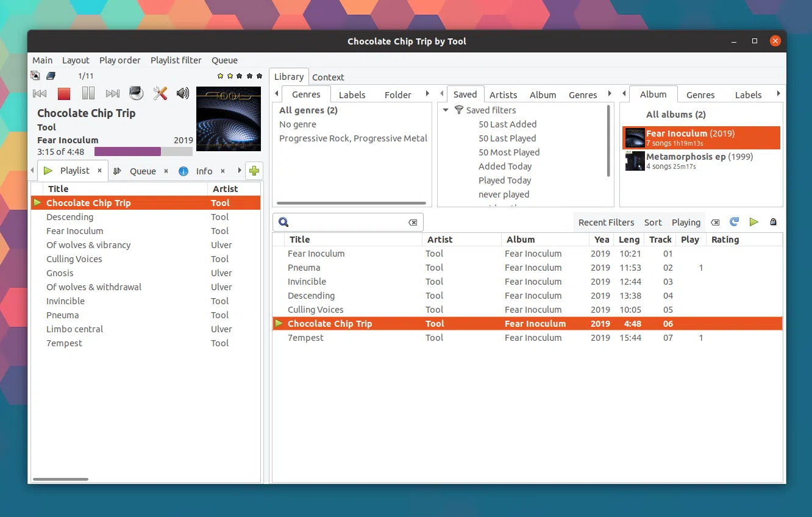This screenshot has height=517, width=812.
Task: Close the Queue tab
Action: point(166,171)
